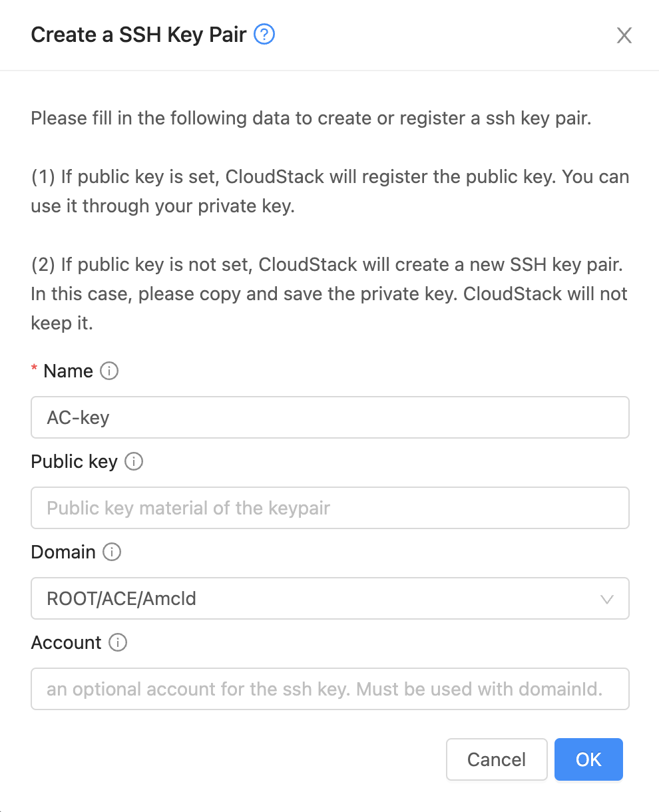Show the info tooltip icon next to Name
This screenshot has width=659, height=812.
coord(109,371)
